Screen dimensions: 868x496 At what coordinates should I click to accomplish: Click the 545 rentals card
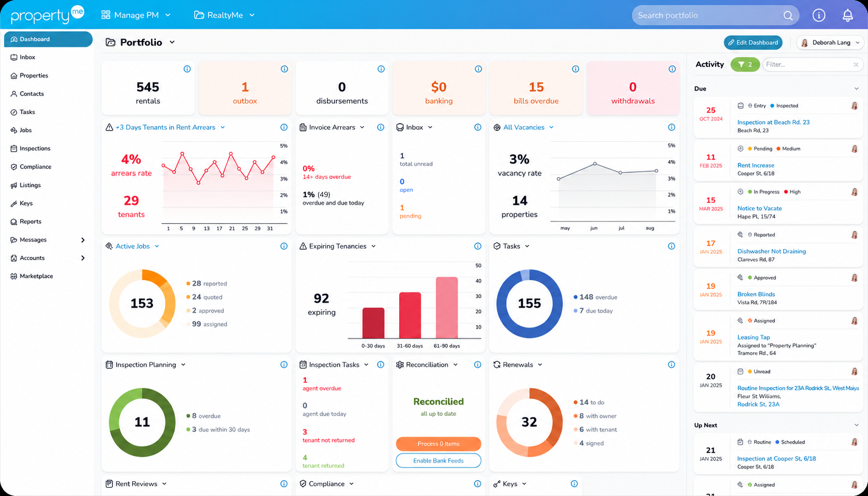(x=148, y=88)
